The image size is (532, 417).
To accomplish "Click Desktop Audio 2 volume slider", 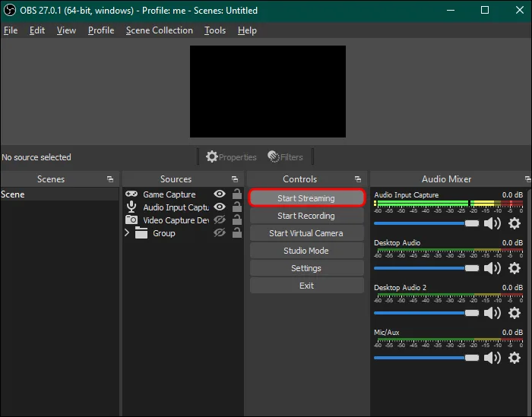I will [426, 313].
